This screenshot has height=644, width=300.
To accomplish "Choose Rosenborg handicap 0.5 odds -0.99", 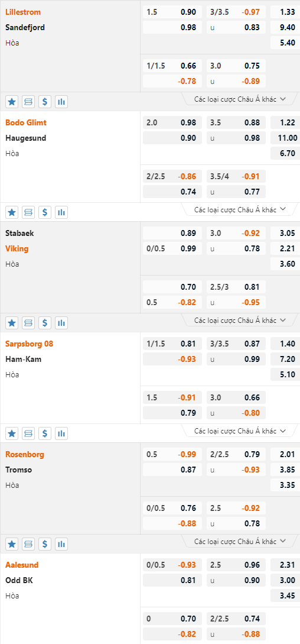I will [x=172, y=454].
